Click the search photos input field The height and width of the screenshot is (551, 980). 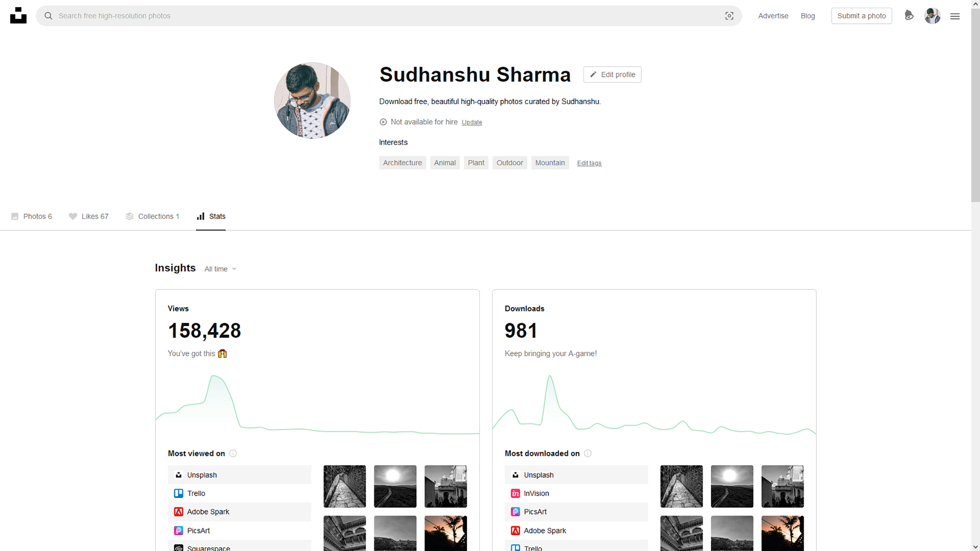(x=382, y=16)
